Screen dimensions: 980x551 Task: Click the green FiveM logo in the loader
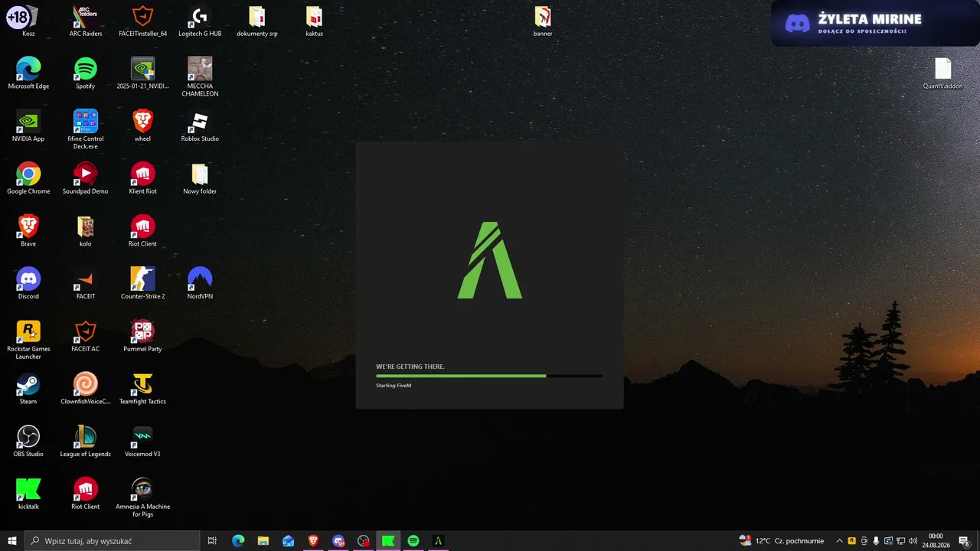[x=490, y=260]
